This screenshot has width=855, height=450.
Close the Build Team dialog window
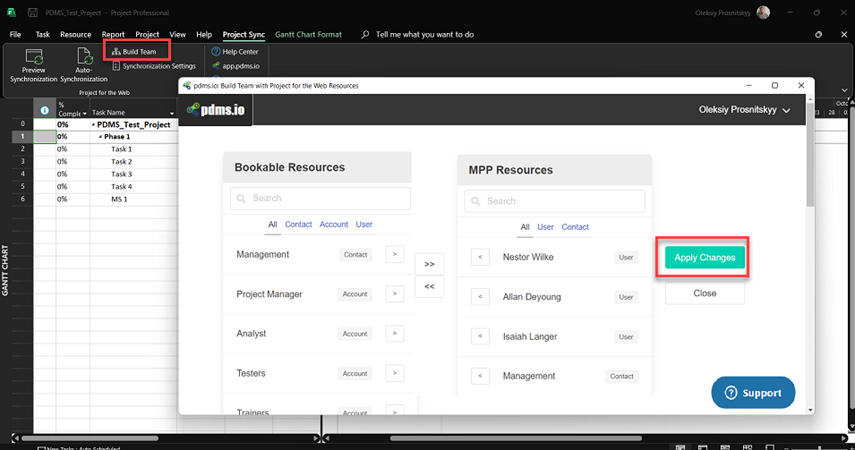coord(801,86)
